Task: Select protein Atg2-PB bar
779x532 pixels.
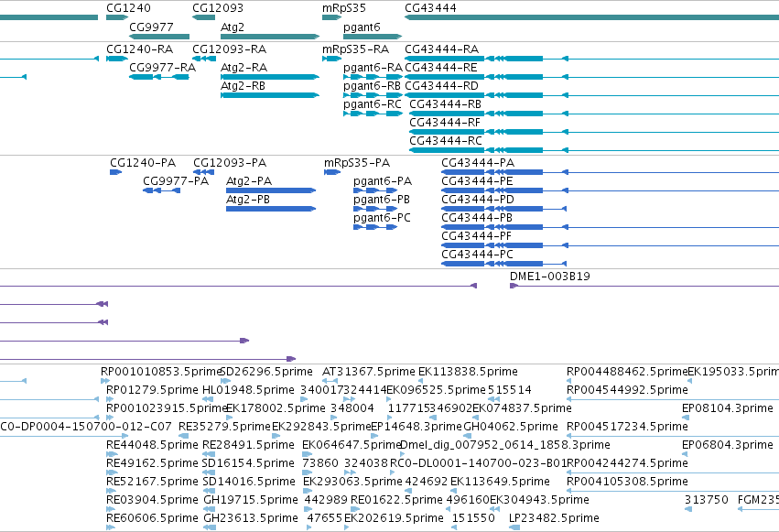Action: pyautogui.click(x=271, y=209)
